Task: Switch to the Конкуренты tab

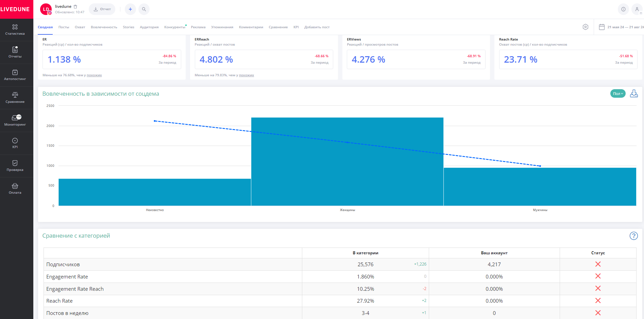Action: click(175, 27)
